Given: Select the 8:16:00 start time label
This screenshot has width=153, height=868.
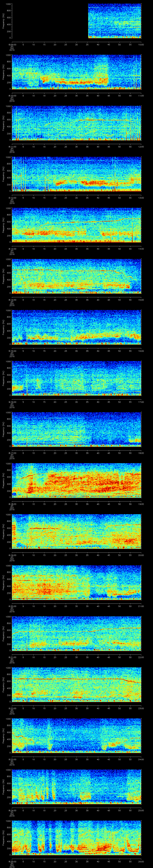Looking at the screenshot, I should [x=12, y=402].
